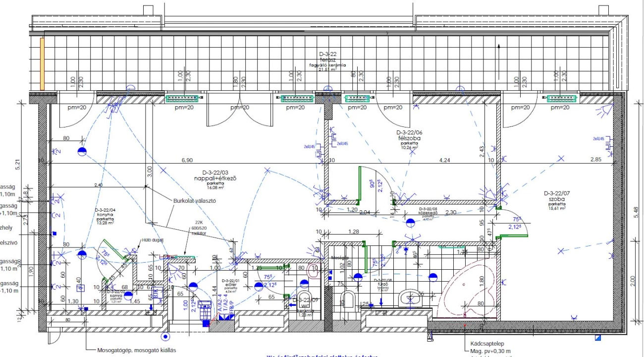Click the '6,90' dimension value
The image size is (644, 357).
point(187,161)
